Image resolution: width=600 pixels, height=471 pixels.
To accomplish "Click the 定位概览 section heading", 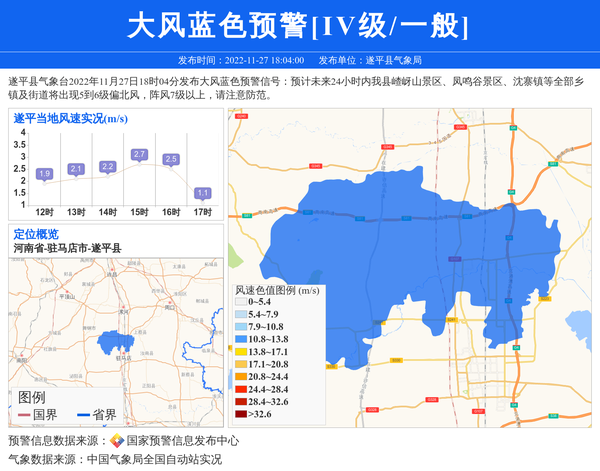I will (x=36, y=234).
